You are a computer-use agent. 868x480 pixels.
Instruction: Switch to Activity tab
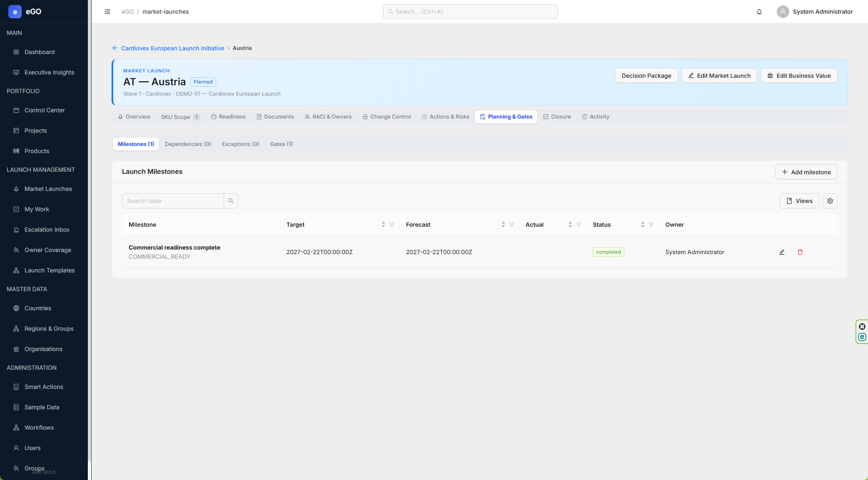596,117
